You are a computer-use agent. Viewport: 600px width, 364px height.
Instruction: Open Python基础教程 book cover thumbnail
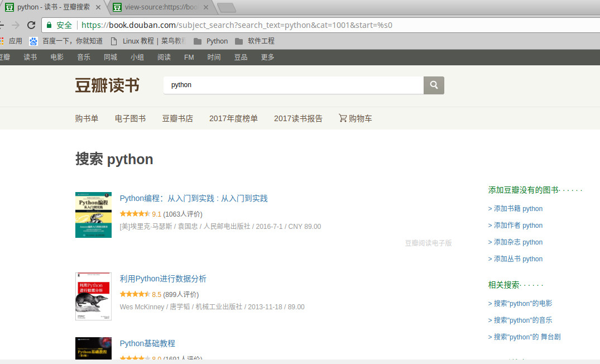pos(93,348)
